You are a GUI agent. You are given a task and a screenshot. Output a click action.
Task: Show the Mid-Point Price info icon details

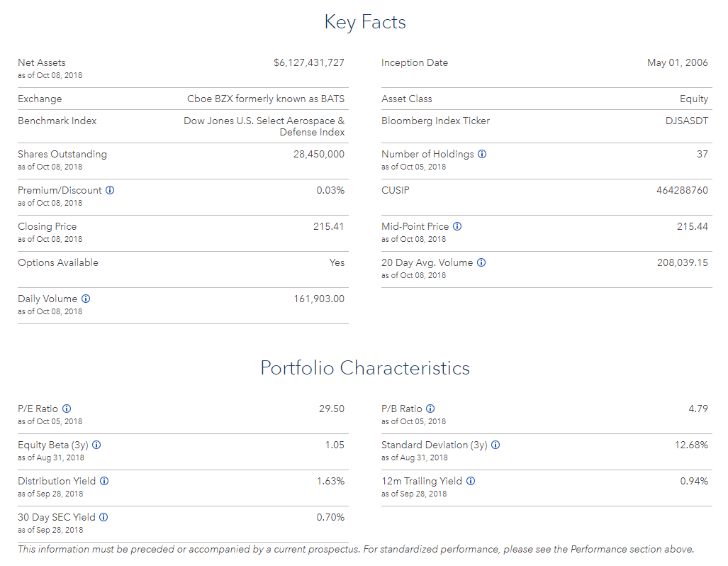tap(457, 226)
